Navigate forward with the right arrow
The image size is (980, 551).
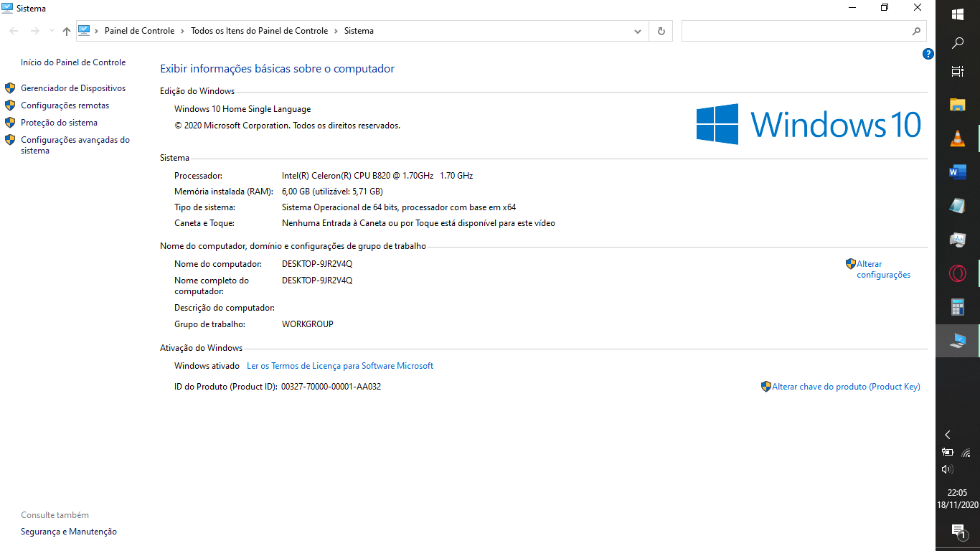[34, 31]
